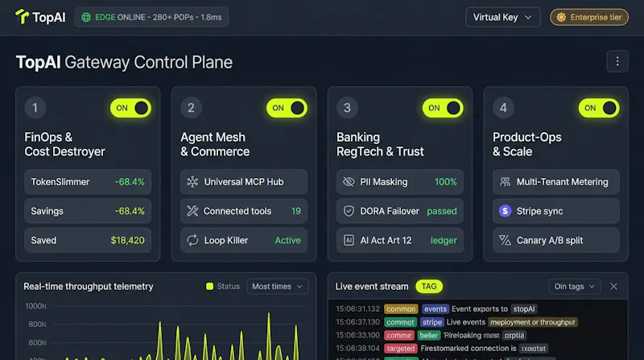Click the Firestomarked connection event text

click(x=469, y=349)
